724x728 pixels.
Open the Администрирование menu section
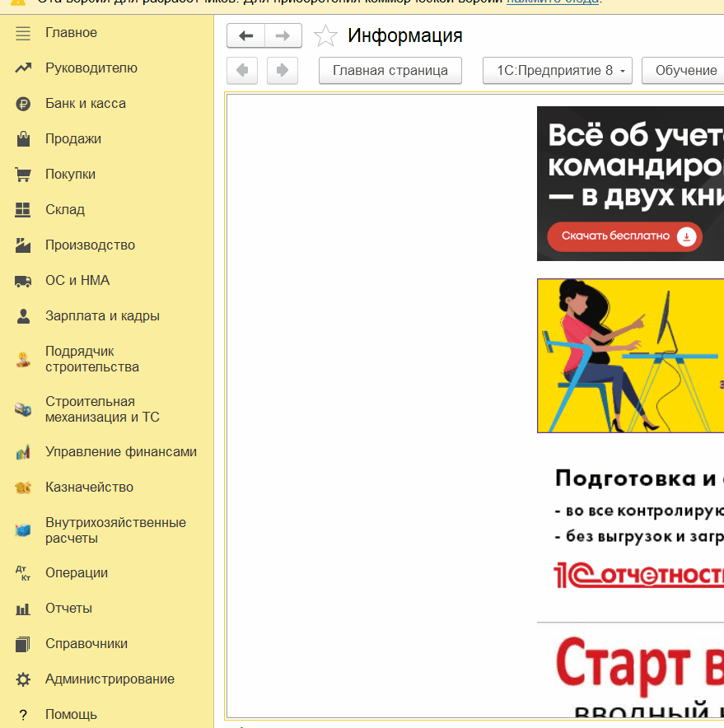pos(110,679)
